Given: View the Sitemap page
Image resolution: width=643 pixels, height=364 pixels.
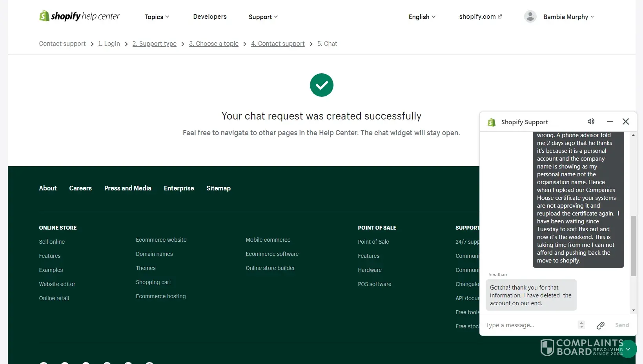Looking at the screenshot, I should click(x=219, y=188).
